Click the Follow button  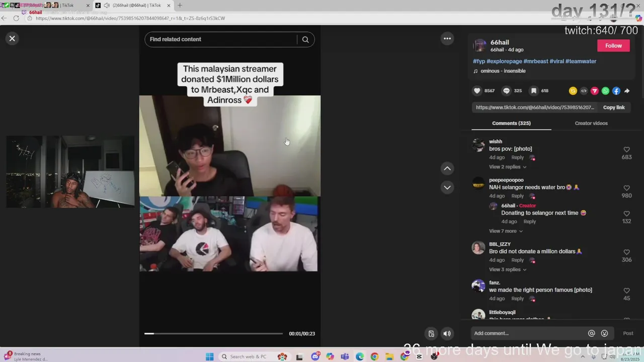[x=613, y=46]
